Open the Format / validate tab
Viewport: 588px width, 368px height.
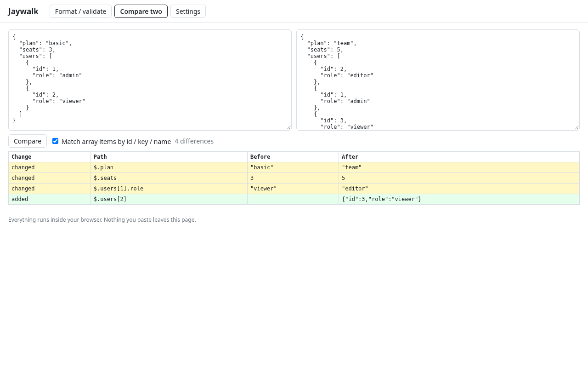80,11
